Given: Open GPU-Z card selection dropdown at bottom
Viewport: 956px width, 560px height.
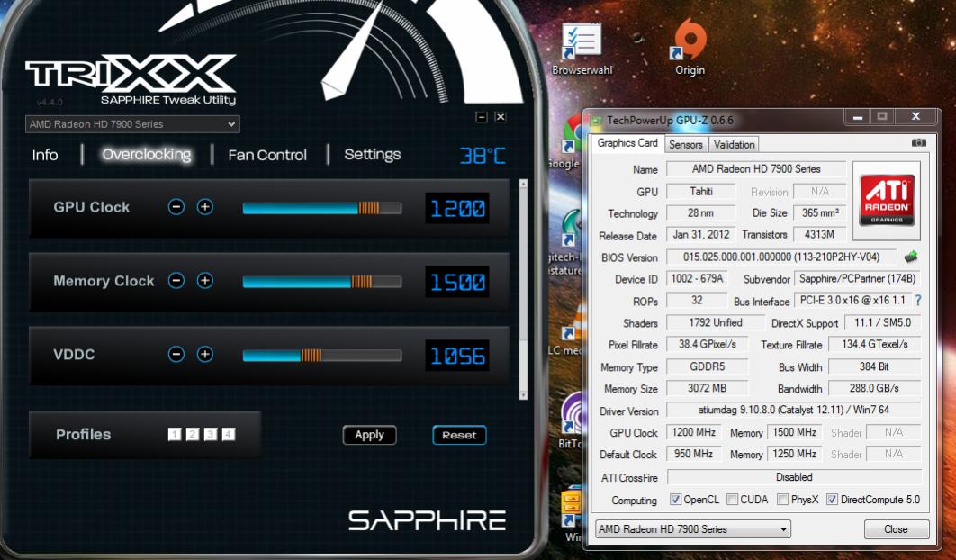Looking at the screenshot, I should pos(692,528).
